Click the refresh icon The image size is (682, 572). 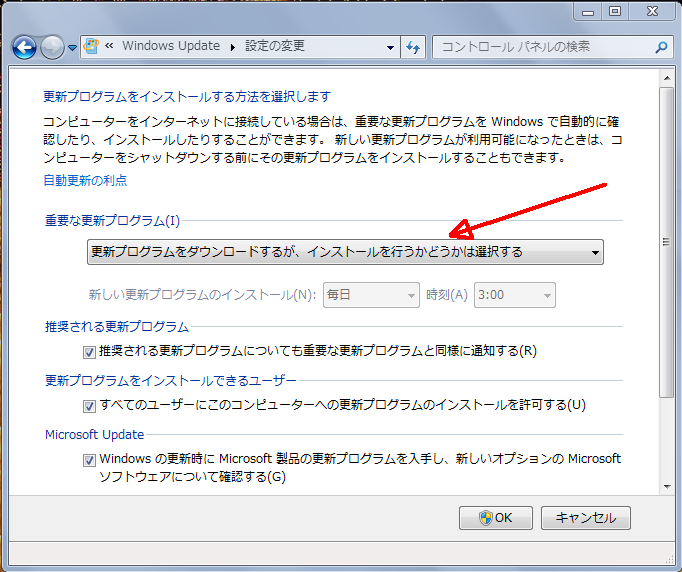[x=413, y=47]
